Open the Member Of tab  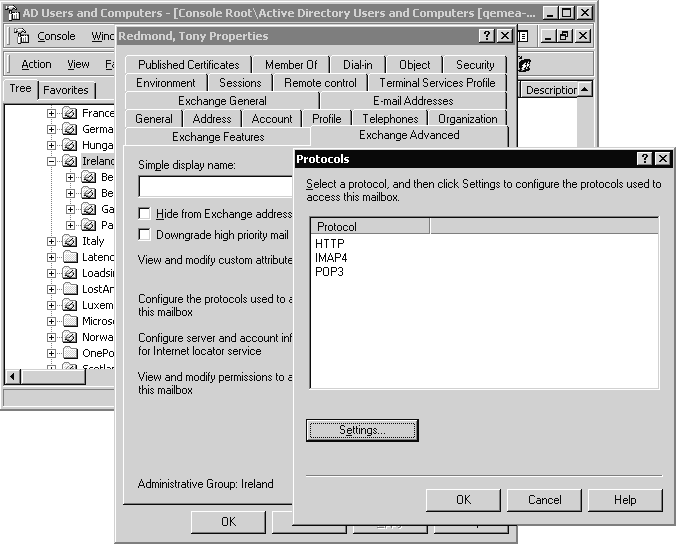pos(291,65)
